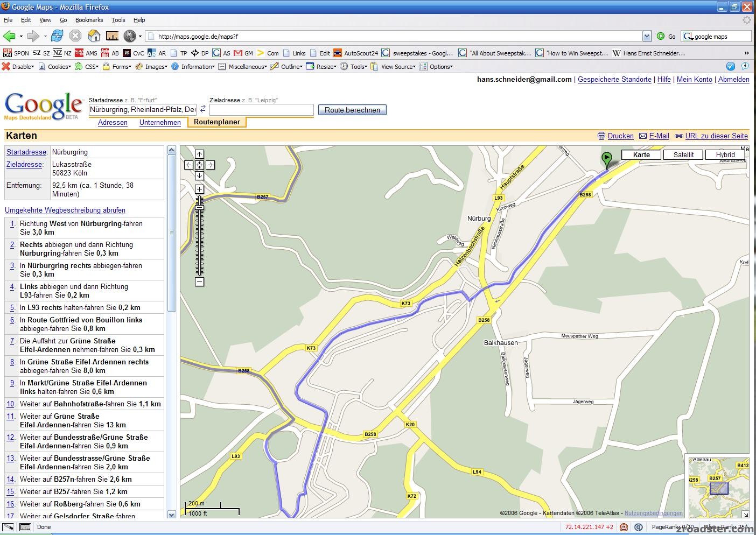This screenshot has width=756, height=535.
Task: Return to homepage via the Home icon
Action: click(x=94, y=36)
